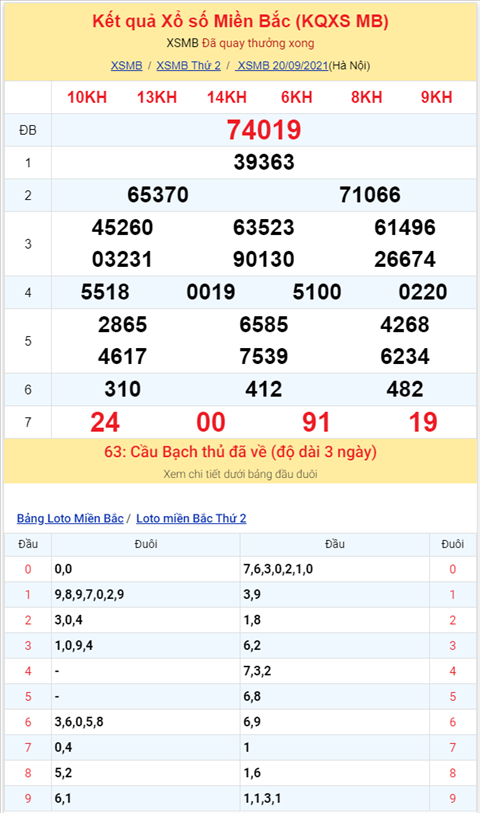
Task: Click third prize number 90130
Action: point(264,259)
